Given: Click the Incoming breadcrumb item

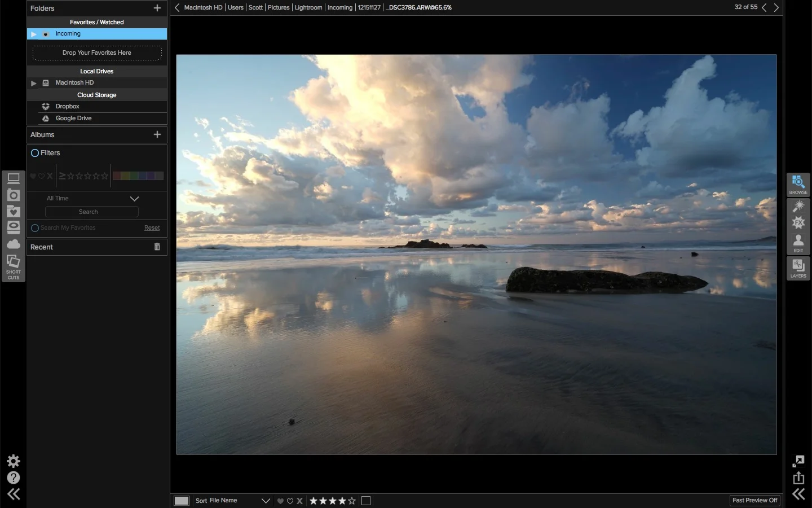Looking at the screenshot, I should pos(339,7).
